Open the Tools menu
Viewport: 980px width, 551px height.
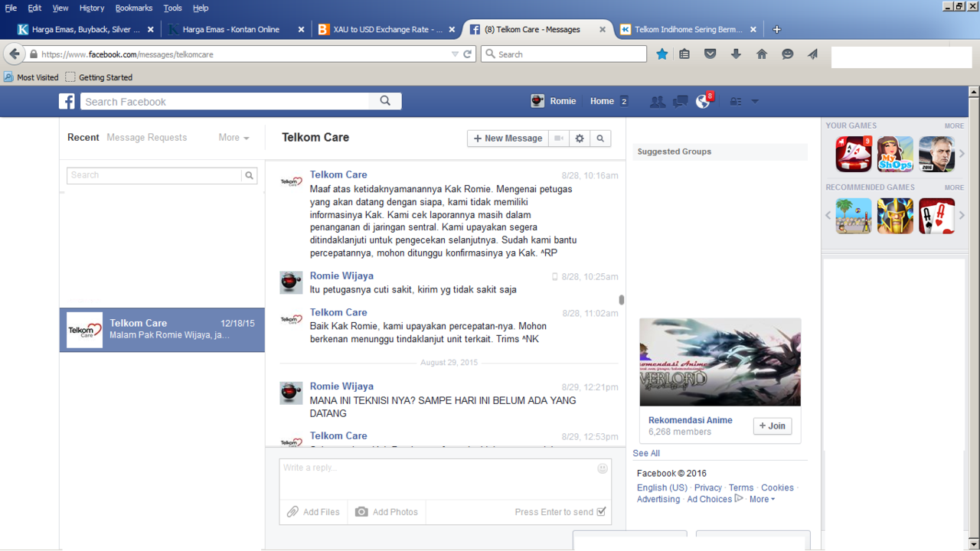click(x=173, y=8)
